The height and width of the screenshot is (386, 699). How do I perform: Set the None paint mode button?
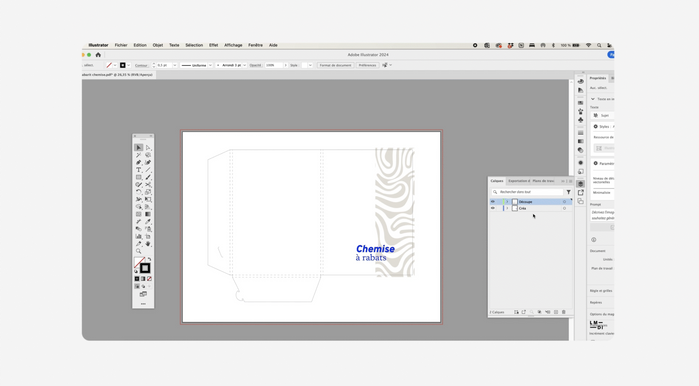149,279
